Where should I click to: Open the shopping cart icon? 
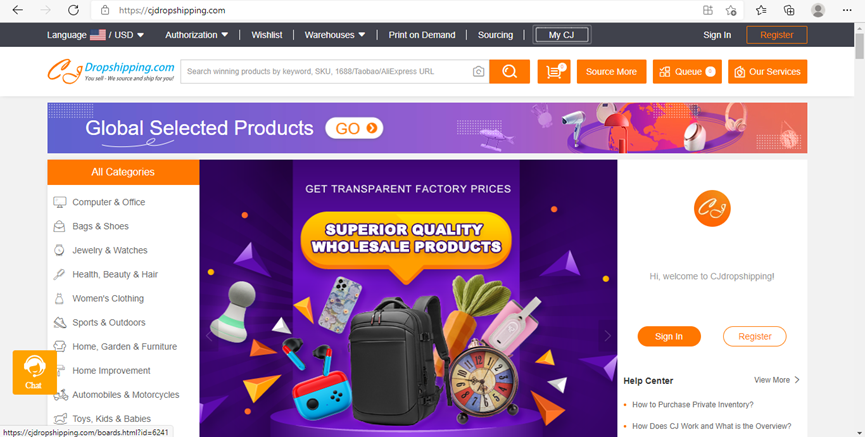pos(554,71)
